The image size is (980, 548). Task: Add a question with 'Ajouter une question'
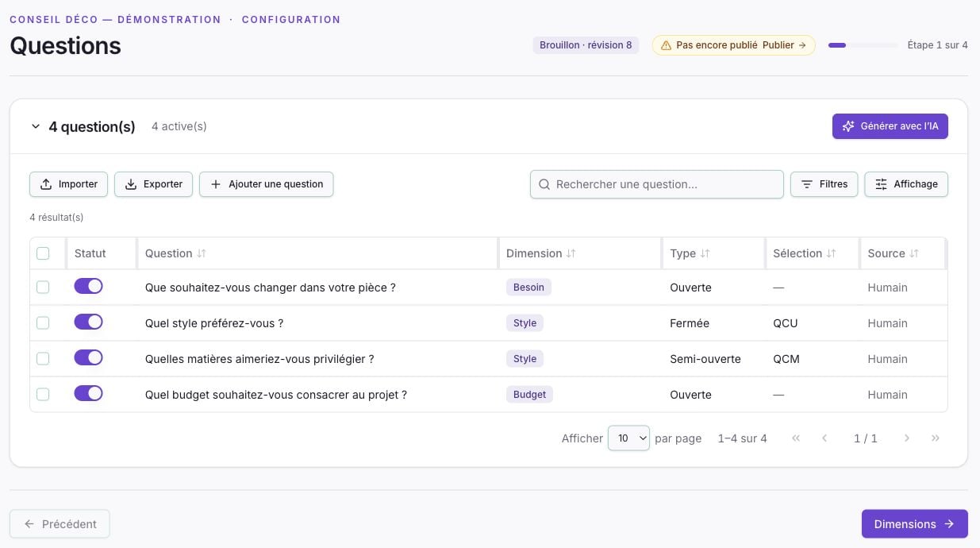[266, 184]
